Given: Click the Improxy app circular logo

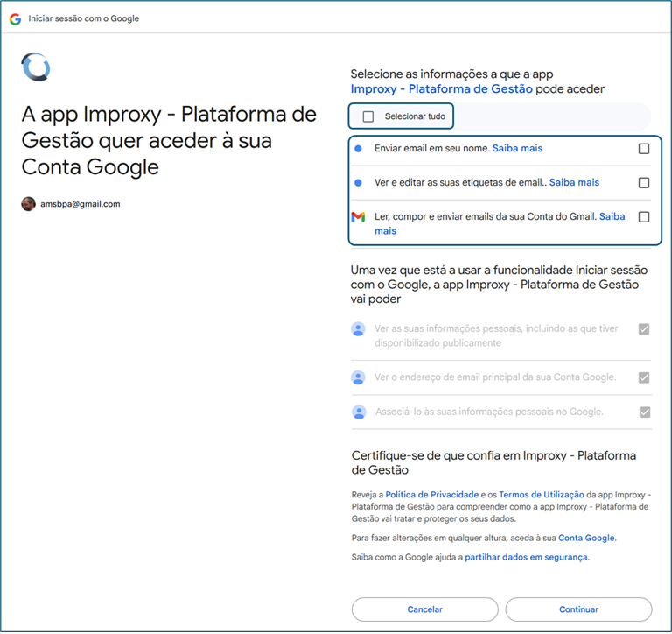Looking at the screenshot, I should [x=36, y=67].
